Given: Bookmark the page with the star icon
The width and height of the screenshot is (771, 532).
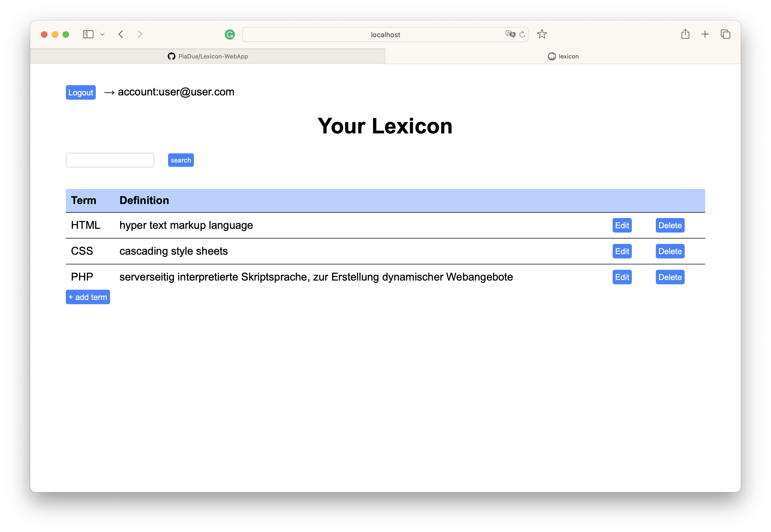Looking at the screenshot, I should click(x=542, y=34).
